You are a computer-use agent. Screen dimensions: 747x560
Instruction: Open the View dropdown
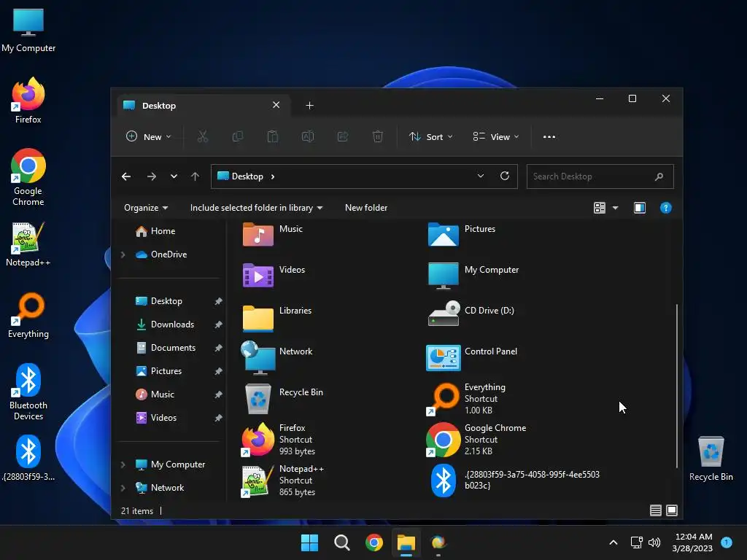pyautogui.click(x=496, y=136)
